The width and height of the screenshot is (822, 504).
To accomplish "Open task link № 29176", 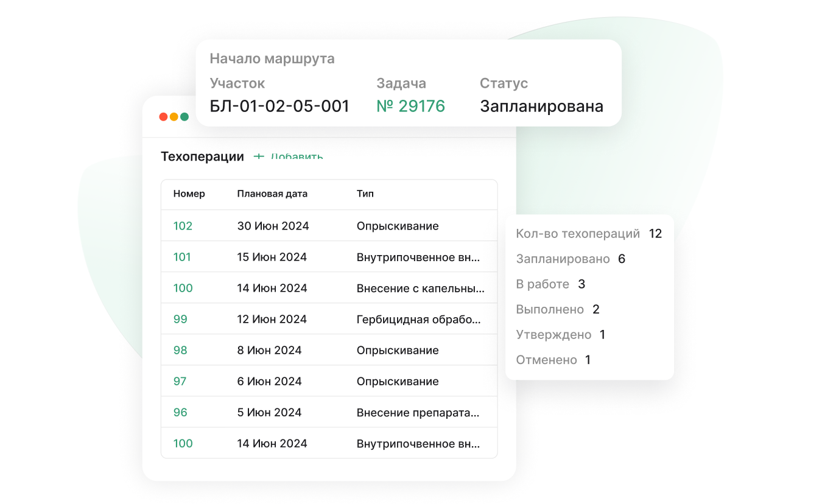I will point(410,106).
